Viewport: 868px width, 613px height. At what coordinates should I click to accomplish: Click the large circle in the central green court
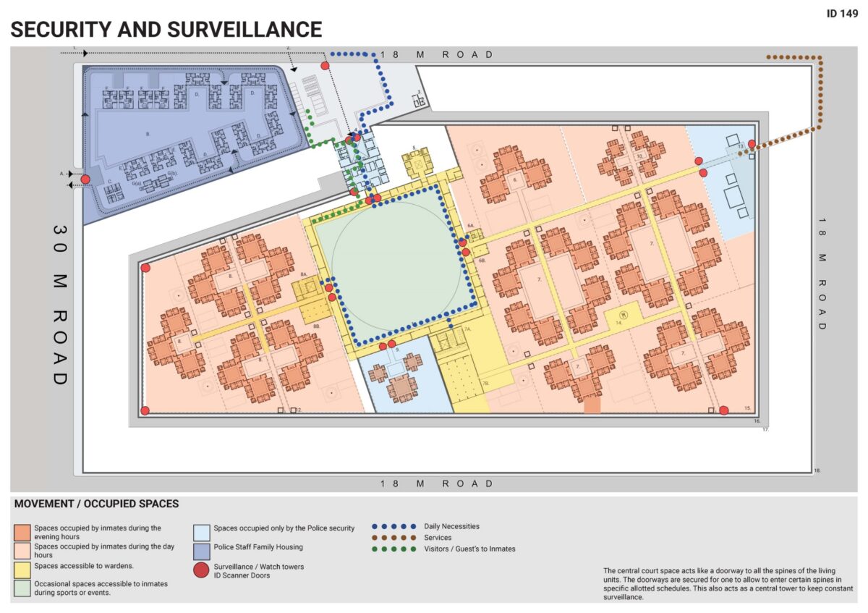click(398, 264)
